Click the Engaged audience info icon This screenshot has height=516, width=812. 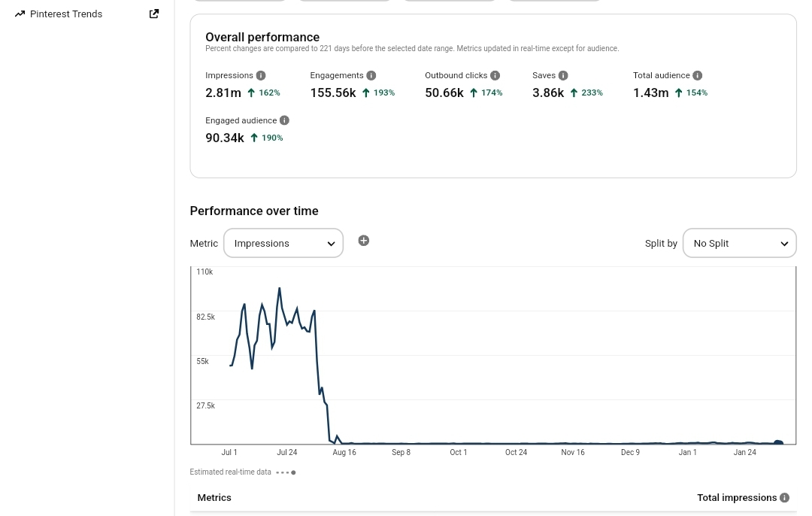click(284, 120)
